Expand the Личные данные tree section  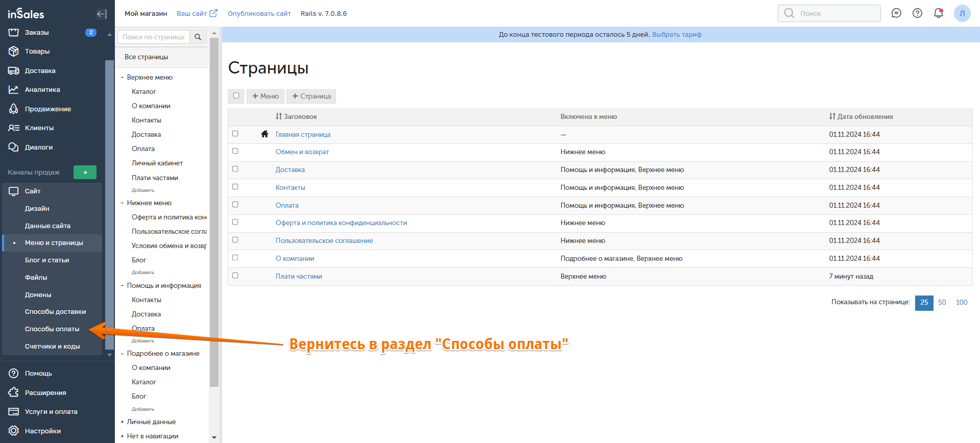[x=122, y=422]
